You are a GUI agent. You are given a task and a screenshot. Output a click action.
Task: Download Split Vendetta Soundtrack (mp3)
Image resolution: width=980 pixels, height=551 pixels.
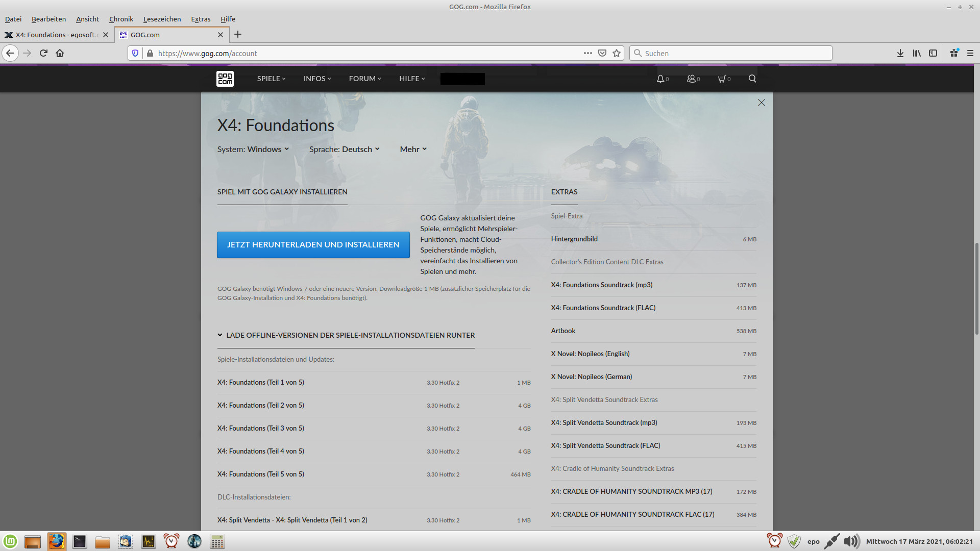click(x=654, y=423)
